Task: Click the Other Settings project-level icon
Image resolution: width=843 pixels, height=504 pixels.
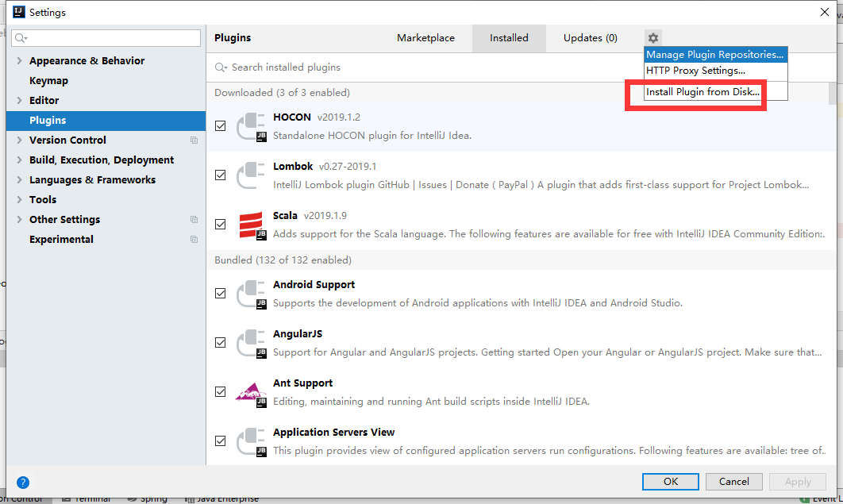Action: [194, 220]
